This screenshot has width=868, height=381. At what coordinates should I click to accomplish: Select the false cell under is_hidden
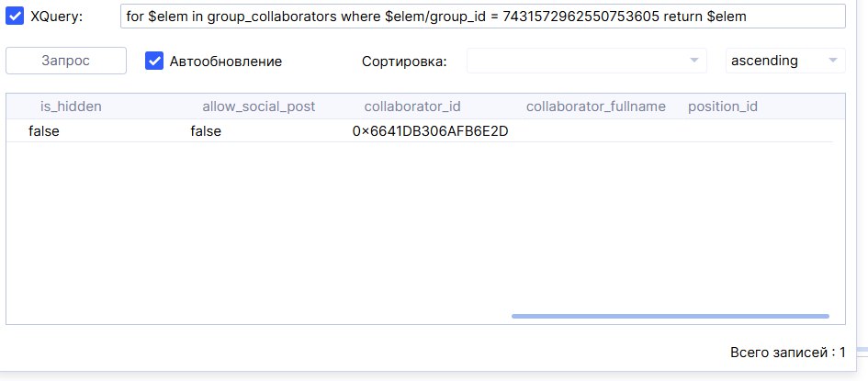[x=44, y=131]
